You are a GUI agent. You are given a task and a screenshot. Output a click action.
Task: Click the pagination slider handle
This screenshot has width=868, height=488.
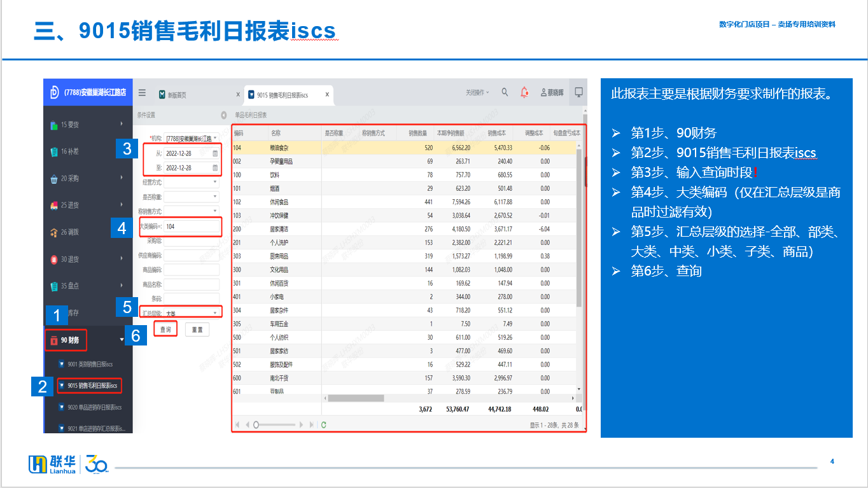click(256, 424)
